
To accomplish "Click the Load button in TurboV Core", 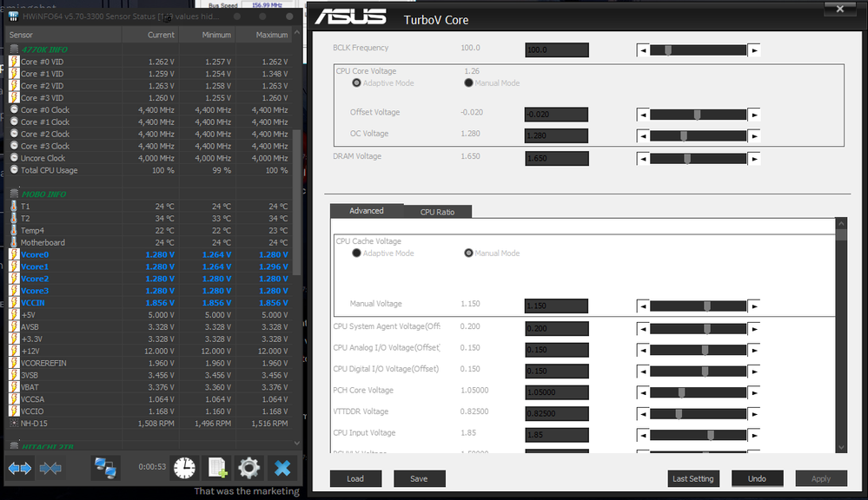I will (x=355, y=478).
